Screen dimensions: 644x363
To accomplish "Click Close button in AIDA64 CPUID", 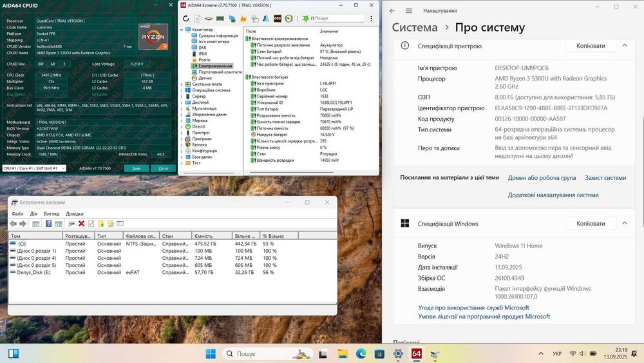I will [x=164, y=168].
